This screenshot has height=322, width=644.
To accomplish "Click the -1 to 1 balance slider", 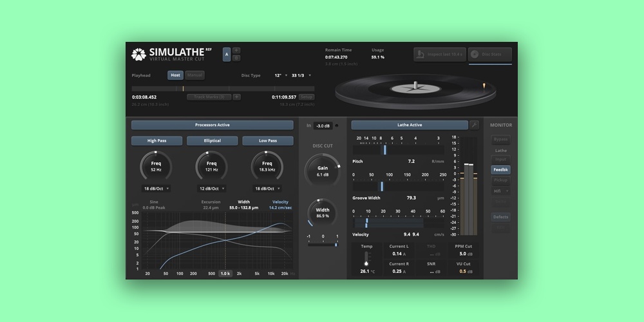I will click(x=323, y=245).
